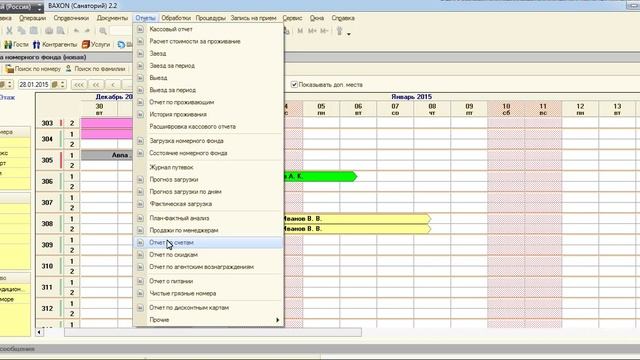Select Заезд за период menu entry

coord(209,66)
